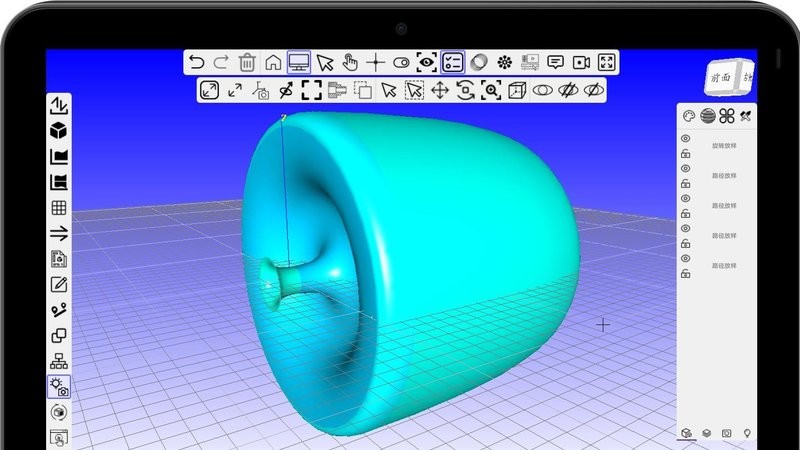Activate the rotate-around-object tool
Screen dimensions: 800x450
tap(465, 90)
